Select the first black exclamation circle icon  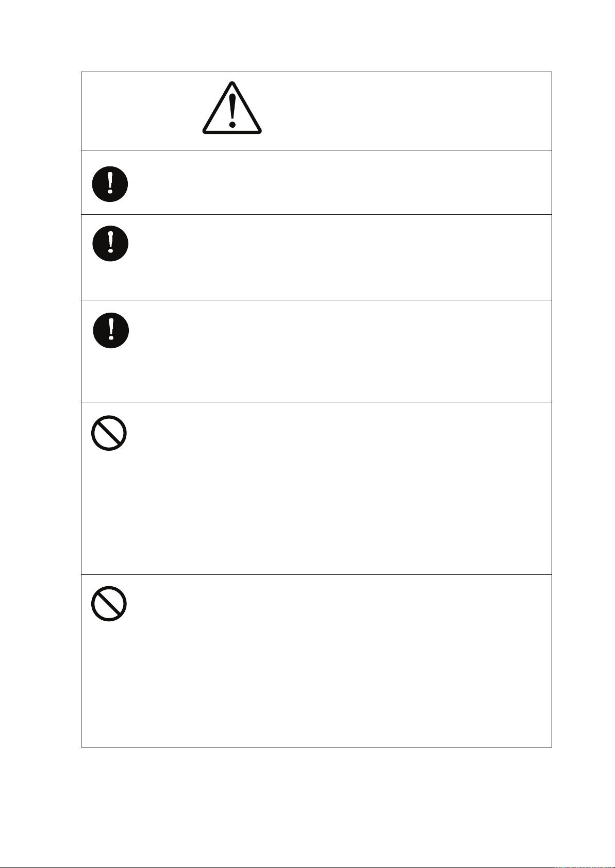110,184
